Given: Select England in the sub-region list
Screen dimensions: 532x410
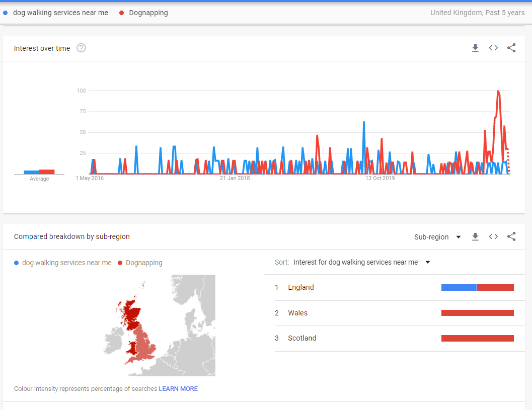Looking at the screenshot, I should tap(301, 287).
